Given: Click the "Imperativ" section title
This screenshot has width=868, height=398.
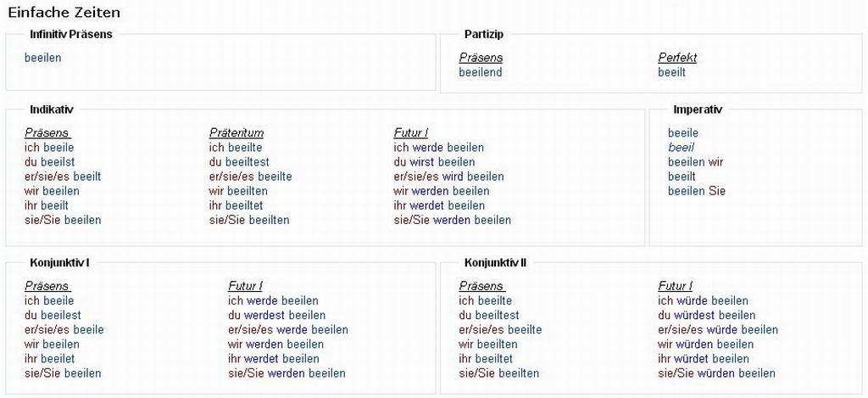Looking at the screenshot, I should pos(698,109).
